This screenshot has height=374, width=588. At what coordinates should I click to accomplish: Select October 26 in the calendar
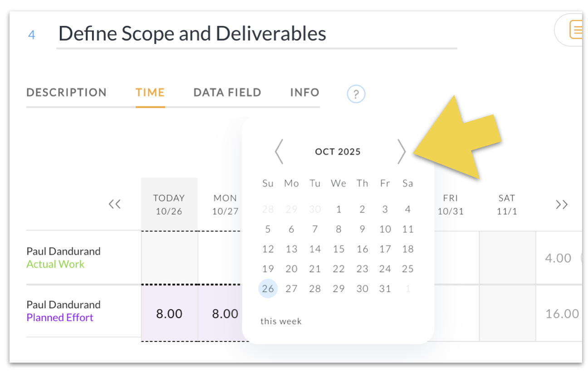pos(268,289)
